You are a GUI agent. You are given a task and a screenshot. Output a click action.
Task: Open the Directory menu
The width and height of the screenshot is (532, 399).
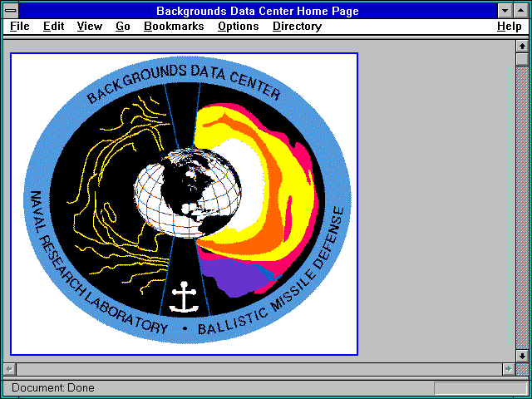(x=298, y=26)
